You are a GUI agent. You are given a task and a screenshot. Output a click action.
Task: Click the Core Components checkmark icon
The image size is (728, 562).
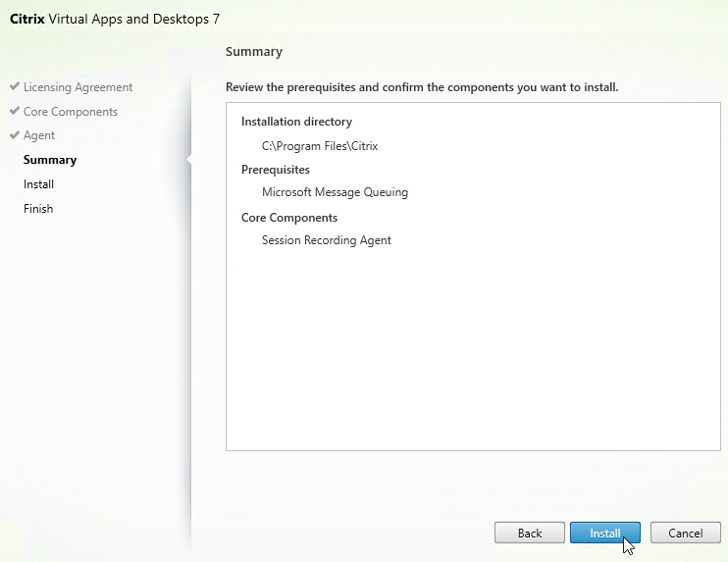(15, 111)
